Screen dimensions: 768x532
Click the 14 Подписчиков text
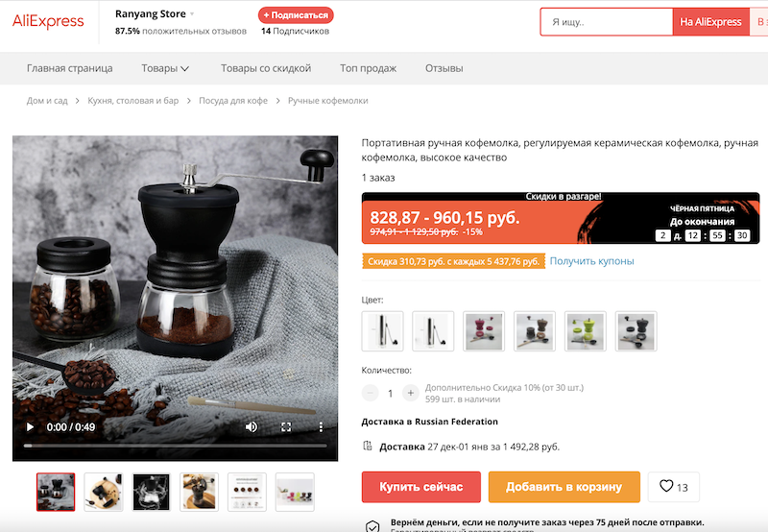pyautogui.click(x=295, y=31)
